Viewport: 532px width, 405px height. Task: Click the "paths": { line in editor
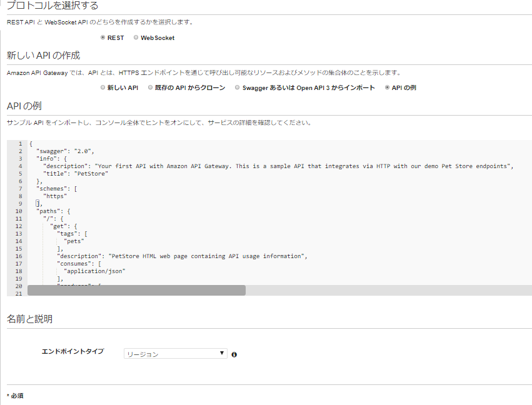click(53, 211)
